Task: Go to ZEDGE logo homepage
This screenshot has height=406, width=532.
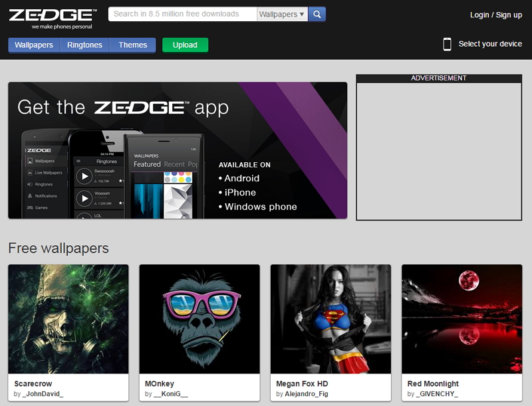Action: coord(53,19)
